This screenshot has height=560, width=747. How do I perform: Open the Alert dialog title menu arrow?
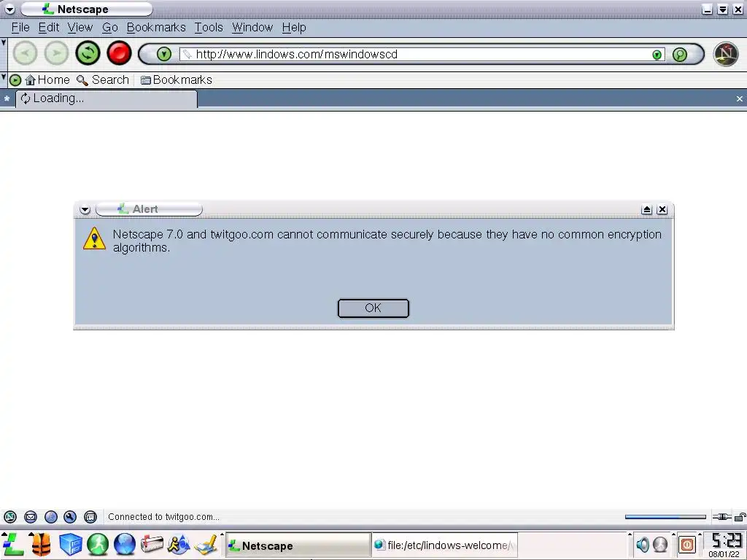pos(85,209)
